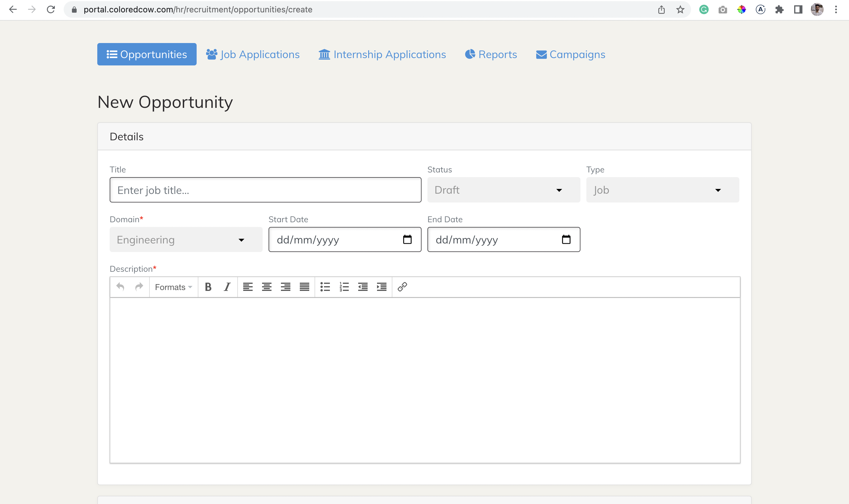Viewport: 849px width, 504px height.
Task: Insert a bullet list
Action: [x=325, y=287]
